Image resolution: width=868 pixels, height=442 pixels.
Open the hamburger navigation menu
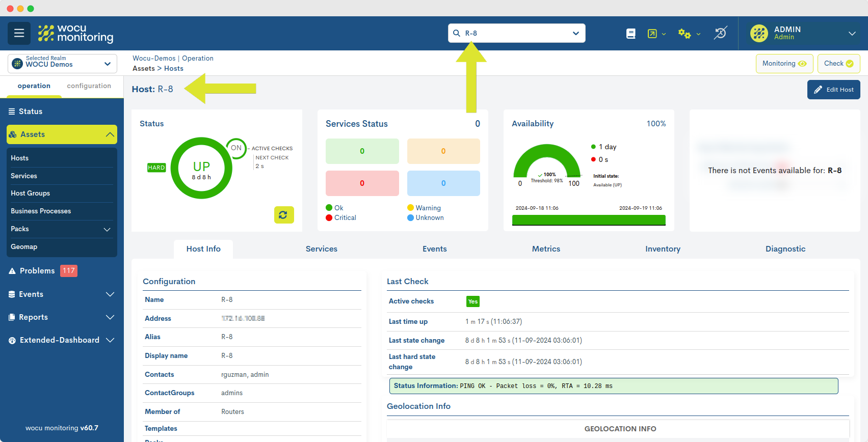(x=19, y=33)
